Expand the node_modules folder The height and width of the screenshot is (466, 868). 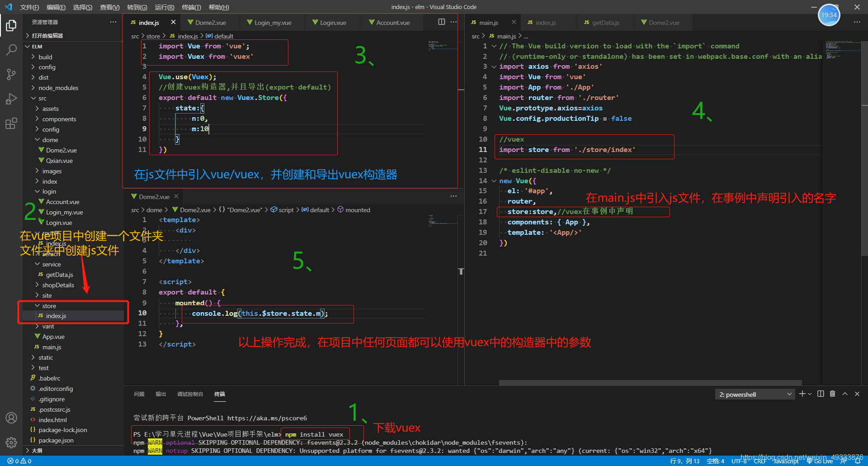58,88
